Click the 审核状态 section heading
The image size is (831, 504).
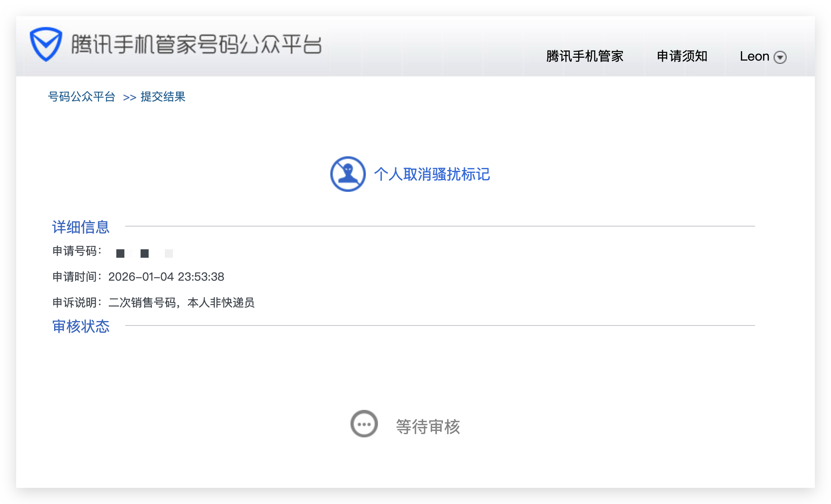tap(81, 326)
